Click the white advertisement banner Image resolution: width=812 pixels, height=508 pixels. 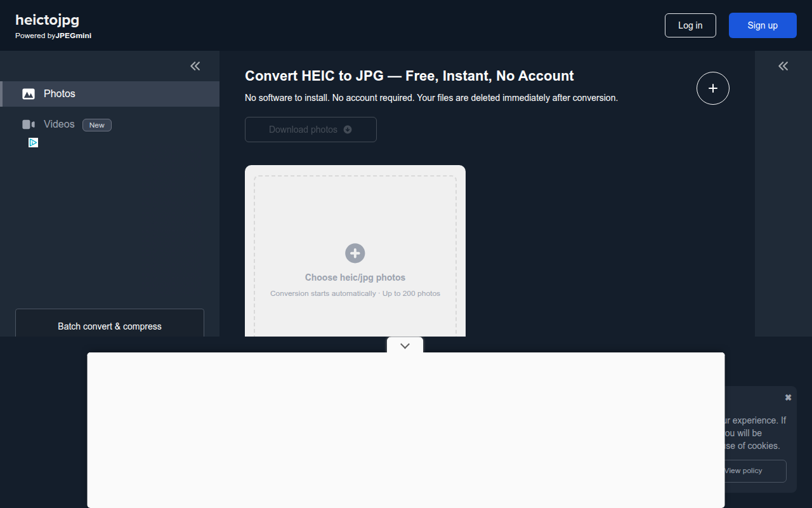coord(406,430)
